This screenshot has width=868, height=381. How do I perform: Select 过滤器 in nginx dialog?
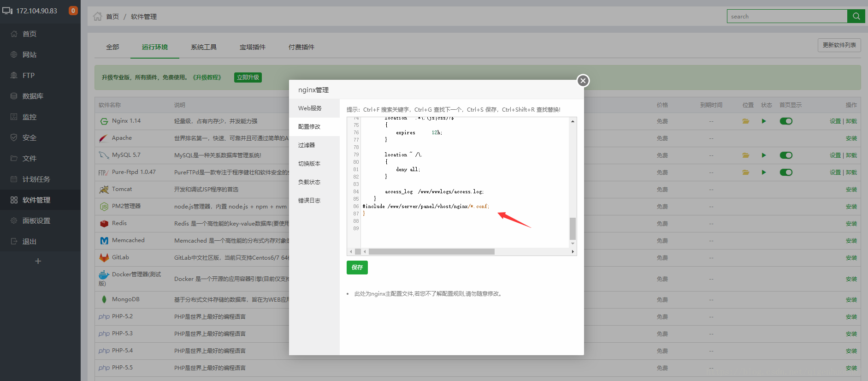314,145
